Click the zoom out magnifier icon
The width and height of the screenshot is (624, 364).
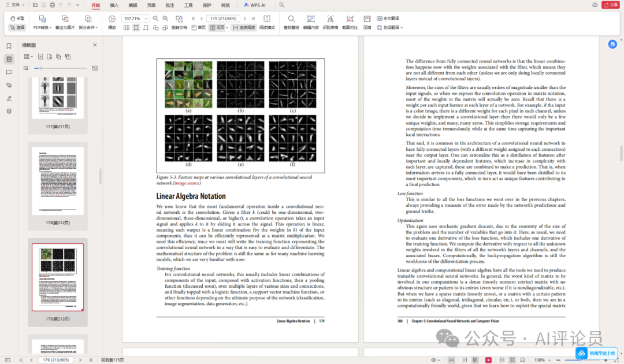[x=155, y=18]
